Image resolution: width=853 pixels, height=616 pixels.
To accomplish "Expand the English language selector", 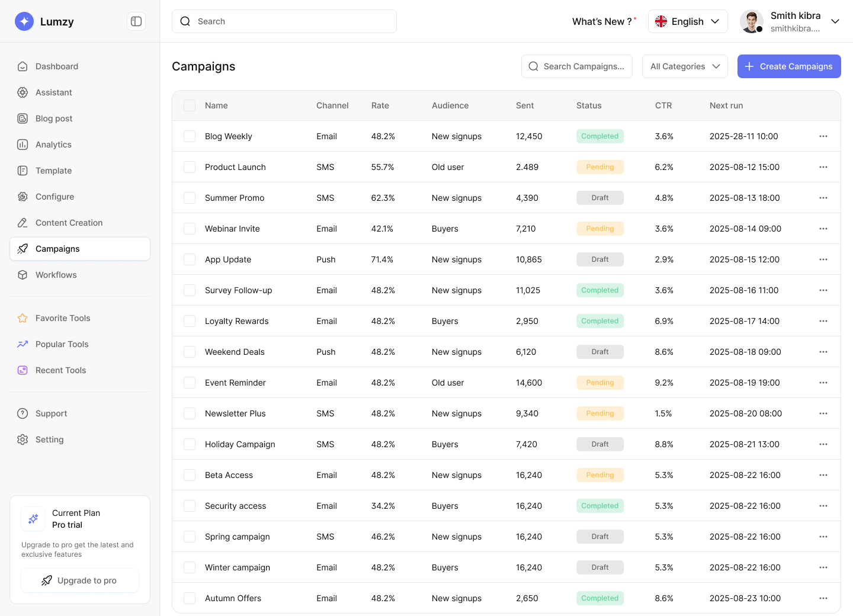I will point(688,21).
